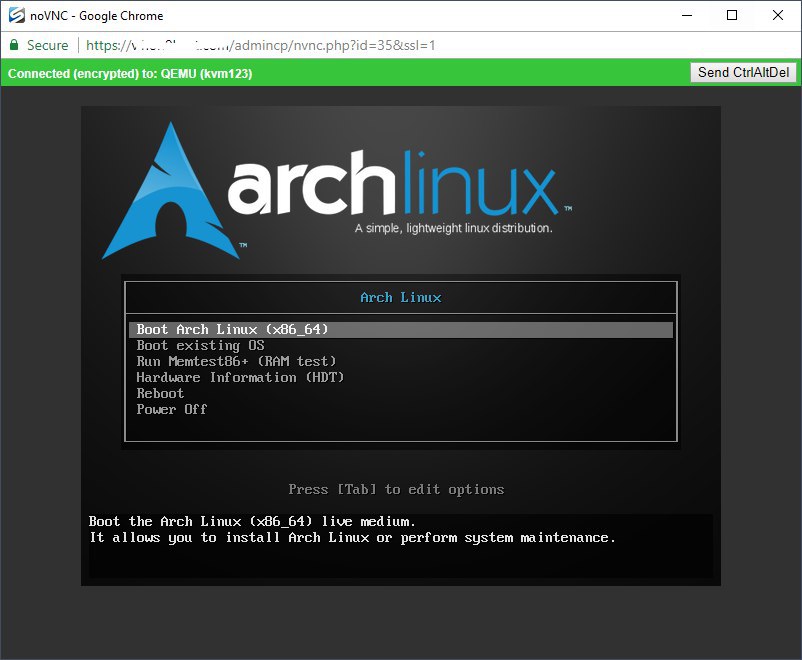
Task: Click 'Press [Tab] to edit options' text
Action: click(x=396, y=490)
